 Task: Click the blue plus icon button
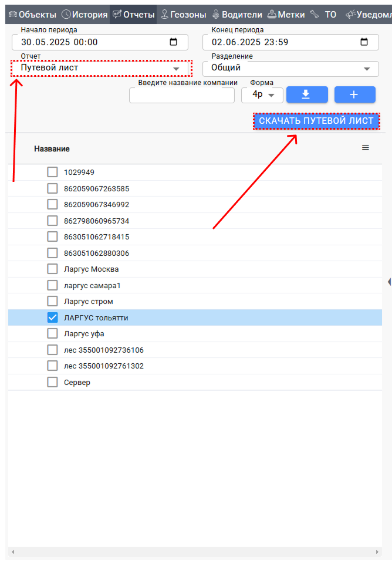[354, 94]
